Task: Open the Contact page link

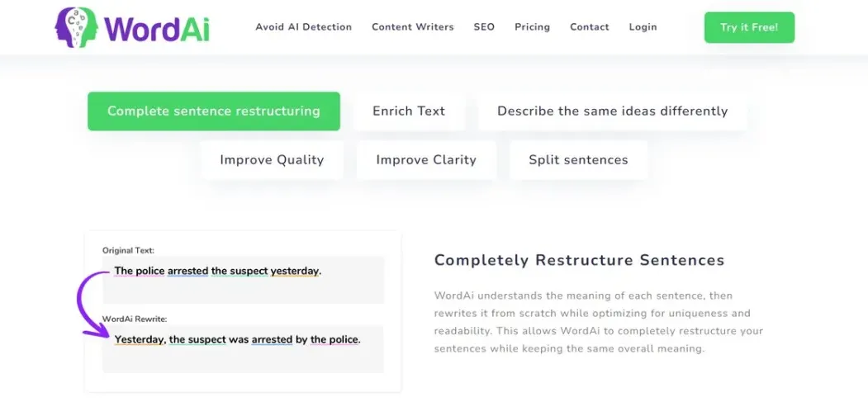Action: pos(589,27)
